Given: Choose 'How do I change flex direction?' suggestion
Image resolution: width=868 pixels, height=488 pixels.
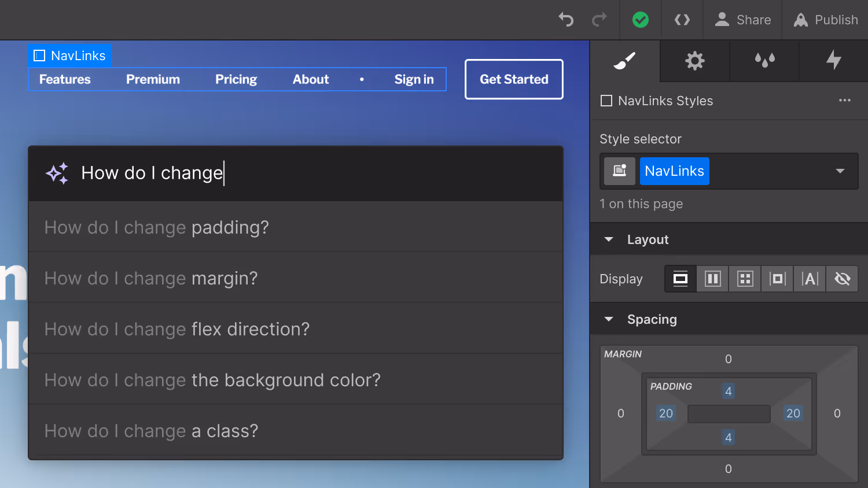Looking at the screenshot, I should (296, 329).
